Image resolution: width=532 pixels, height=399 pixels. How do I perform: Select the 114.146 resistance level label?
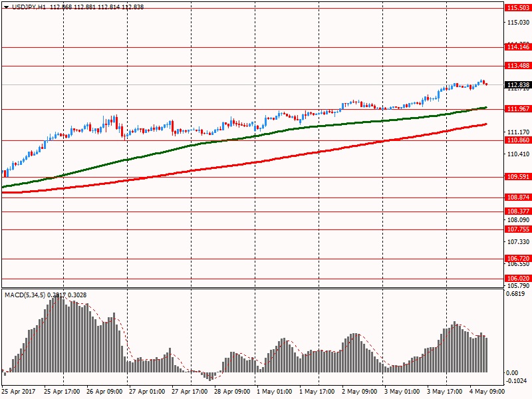[517, 47]
